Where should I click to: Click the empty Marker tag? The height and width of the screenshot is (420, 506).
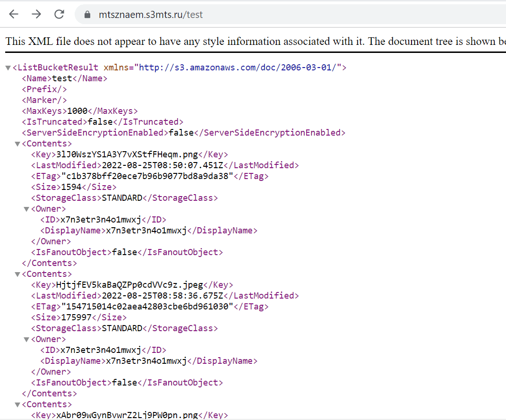tap(44, 100)
